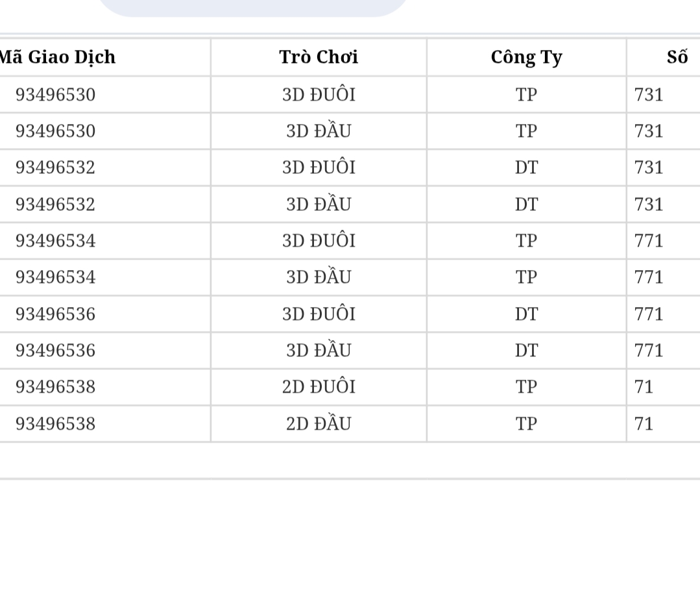Select 93496530 in the 3D ĐUÔI row

point(55,95)
